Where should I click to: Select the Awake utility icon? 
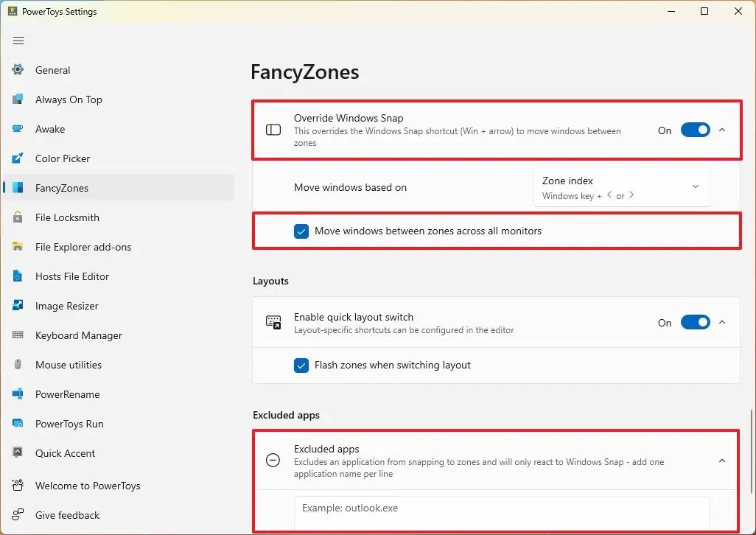click(17, 129)
